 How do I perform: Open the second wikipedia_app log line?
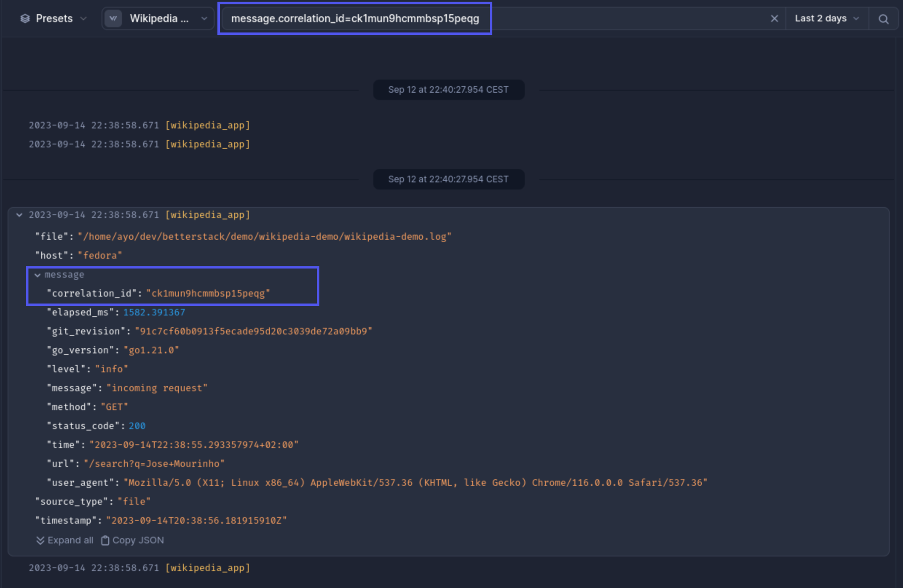point(139,144)
